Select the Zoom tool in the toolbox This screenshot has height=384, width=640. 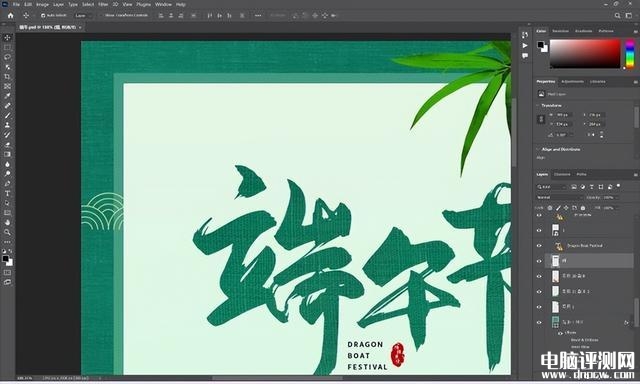pyautogui.click(x=7, y=232)
